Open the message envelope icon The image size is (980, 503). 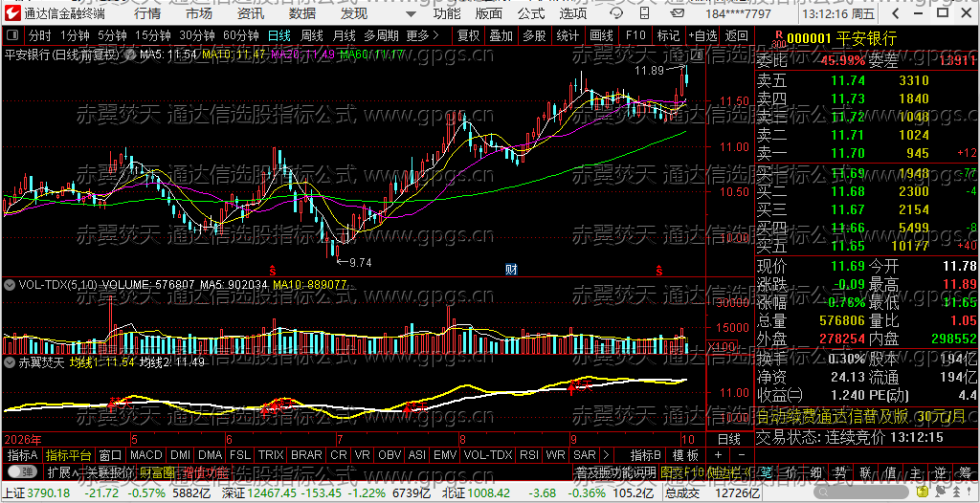pos(677,13)
